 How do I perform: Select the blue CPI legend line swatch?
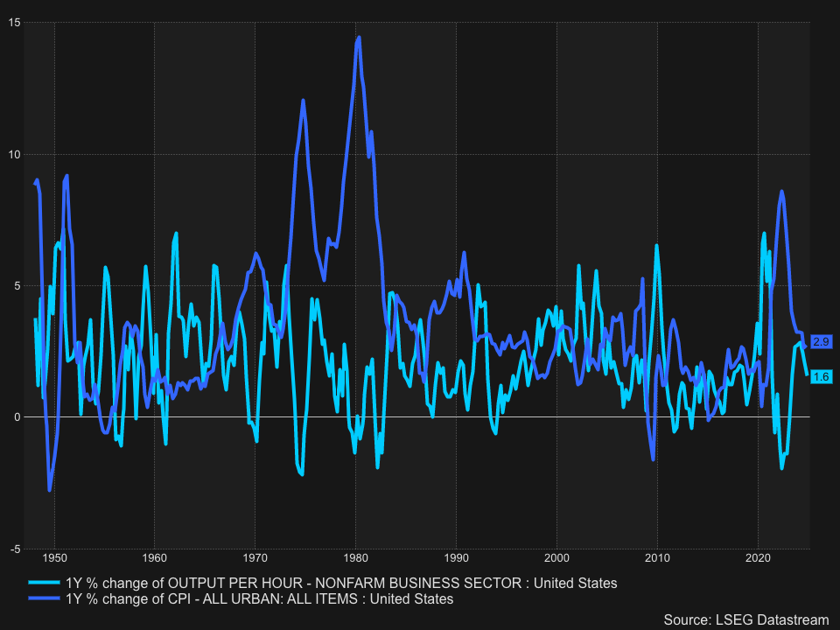[x=45, y=599]
